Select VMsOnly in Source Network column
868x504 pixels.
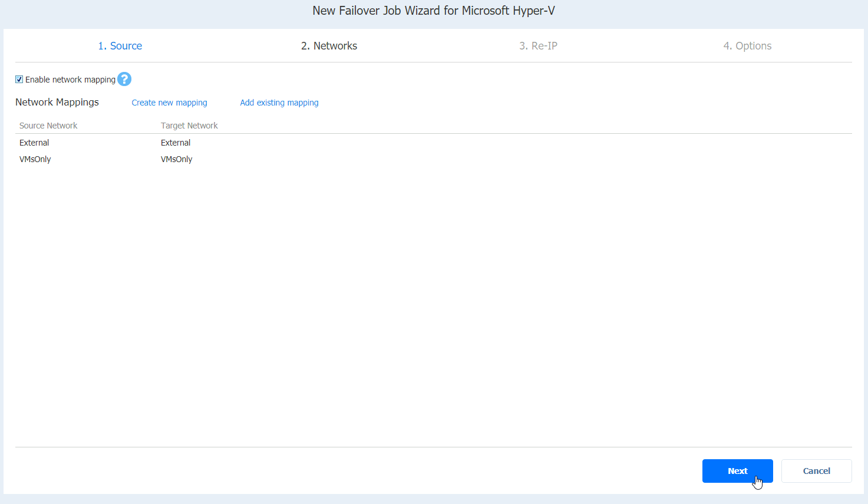(x=35, y=159)
